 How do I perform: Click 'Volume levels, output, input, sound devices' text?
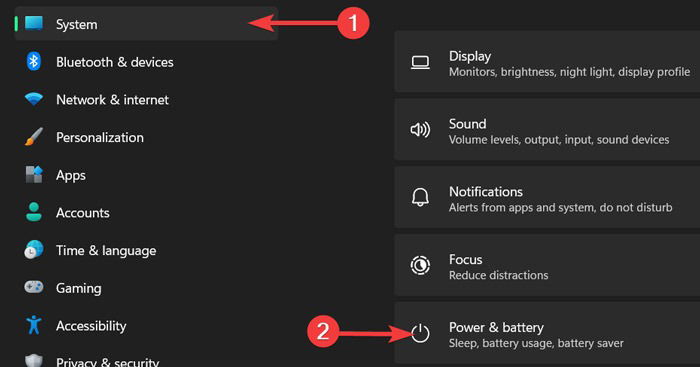(559, 140)
